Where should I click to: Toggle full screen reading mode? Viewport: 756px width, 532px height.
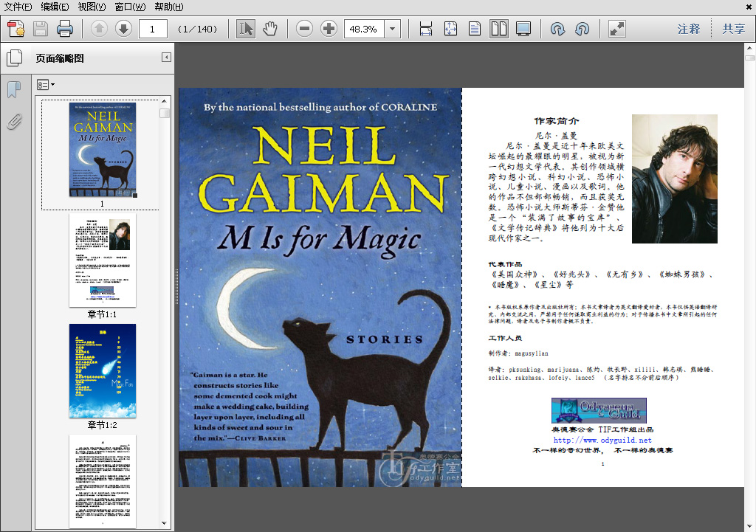617,29
